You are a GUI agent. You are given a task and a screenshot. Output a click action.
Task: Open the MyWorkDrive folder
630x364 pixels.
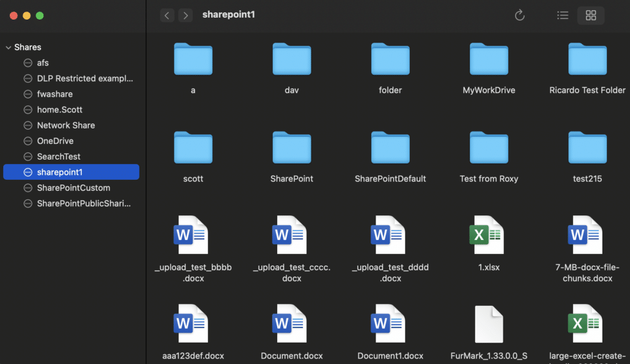pos(489,60)
